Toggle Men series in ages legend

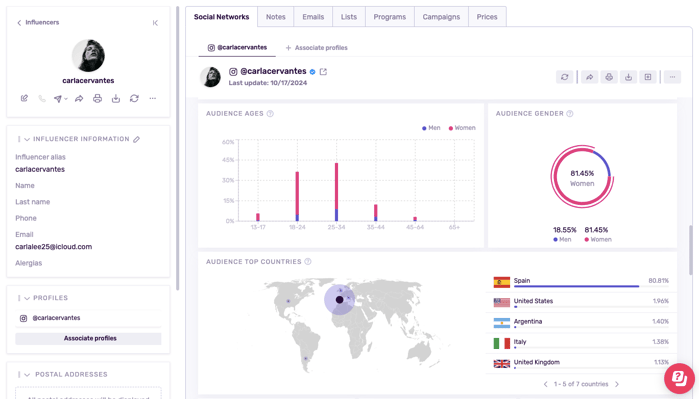click(431, 128)
